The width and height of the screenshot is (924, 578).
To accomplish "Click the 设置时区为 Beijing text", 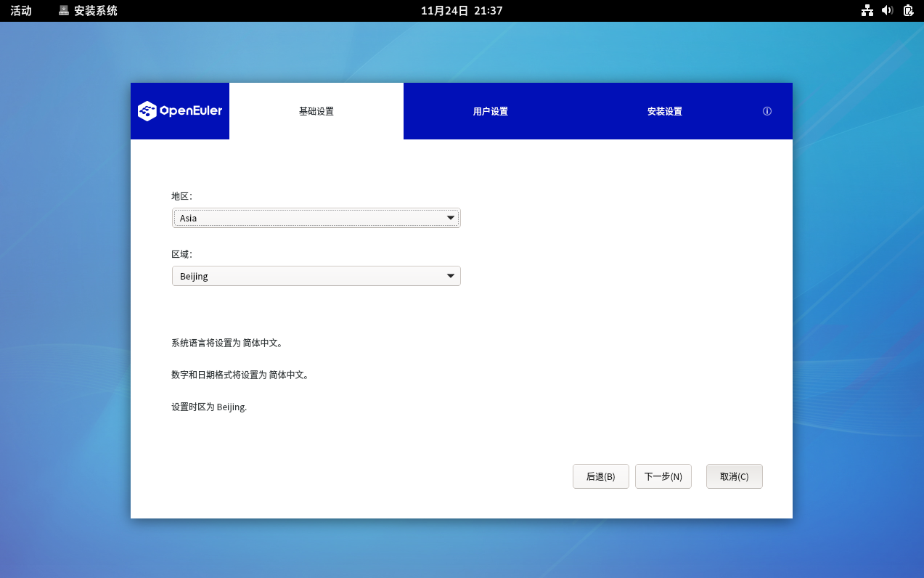I will click(x=209, y=407).
